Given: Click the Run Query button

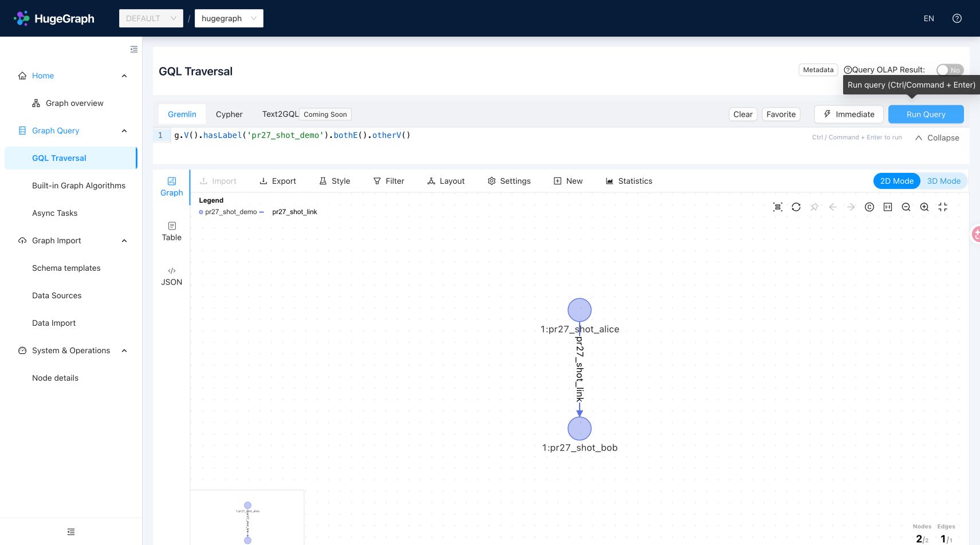Looking at the screenshot, I should coord(926,114).
